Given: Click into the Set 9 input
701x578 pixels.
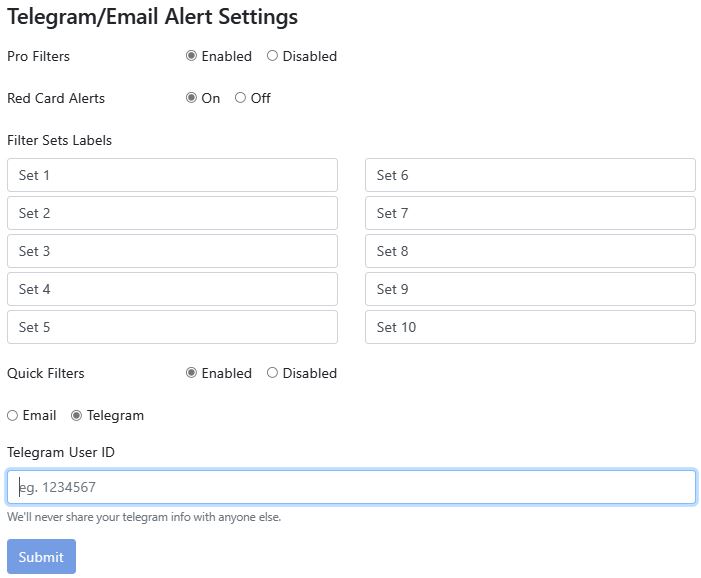Looking at the screenshot, I should tap(530, 289).
